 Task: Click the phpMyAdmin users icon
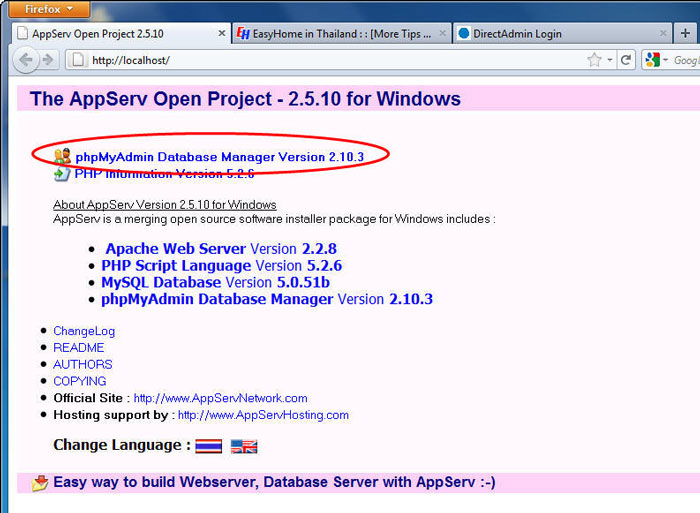[62, 156]
